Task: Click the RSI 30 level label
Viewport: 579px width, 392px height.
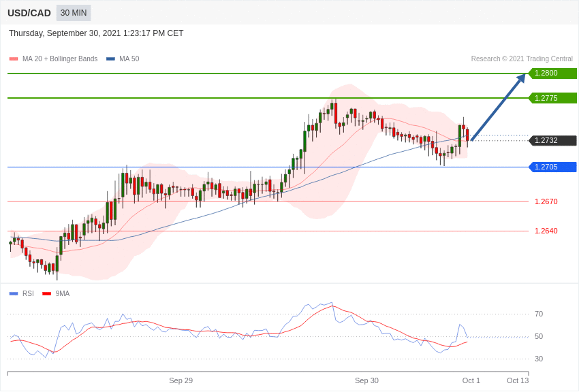Action: point(539,359)
